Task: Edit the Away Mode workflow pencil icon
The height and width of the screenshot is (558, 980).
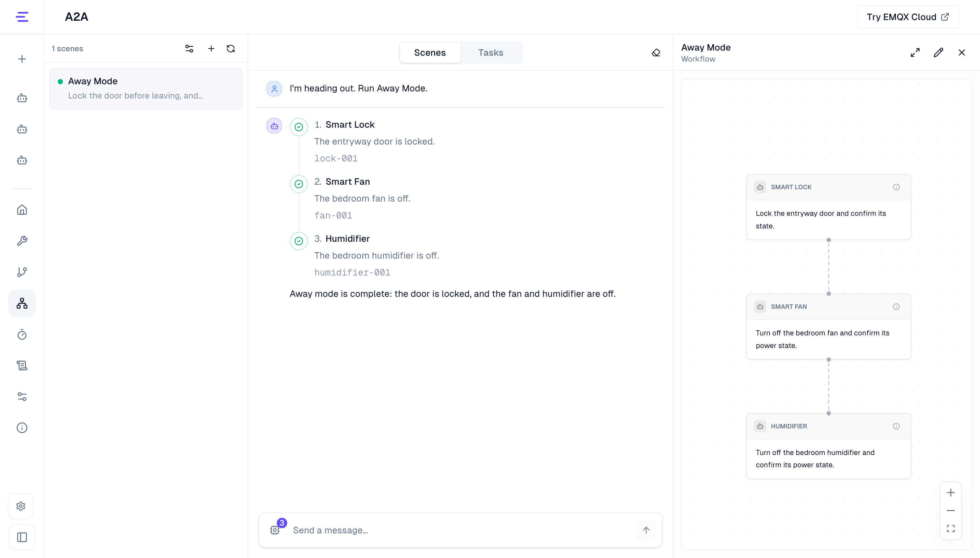Action: pyautogui.click(x=938, y=52)
